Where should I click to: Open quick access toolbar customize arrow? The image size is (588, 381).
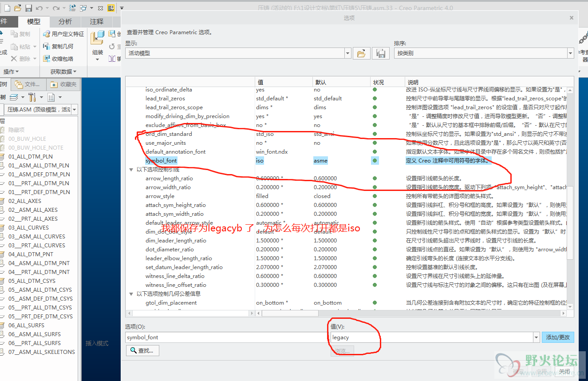pyautogui.click(x=122, y=8)
